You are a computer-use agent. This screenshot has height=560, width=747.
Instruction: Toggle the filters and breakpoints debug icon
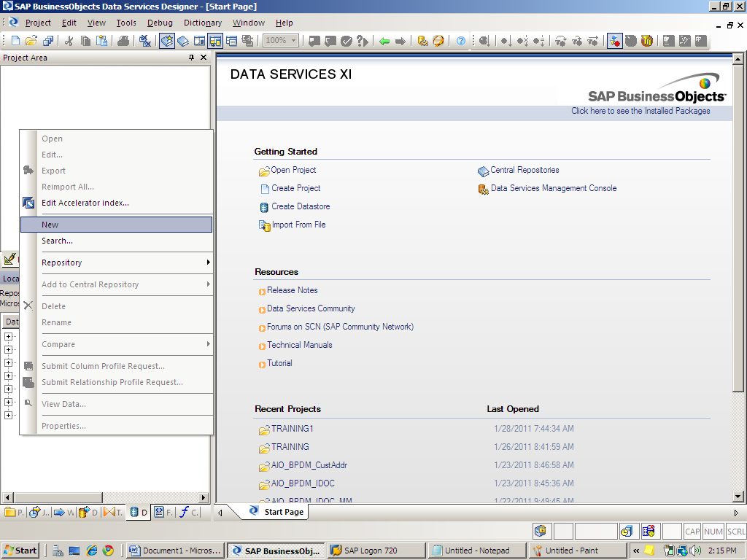click(x=614, y=41)
